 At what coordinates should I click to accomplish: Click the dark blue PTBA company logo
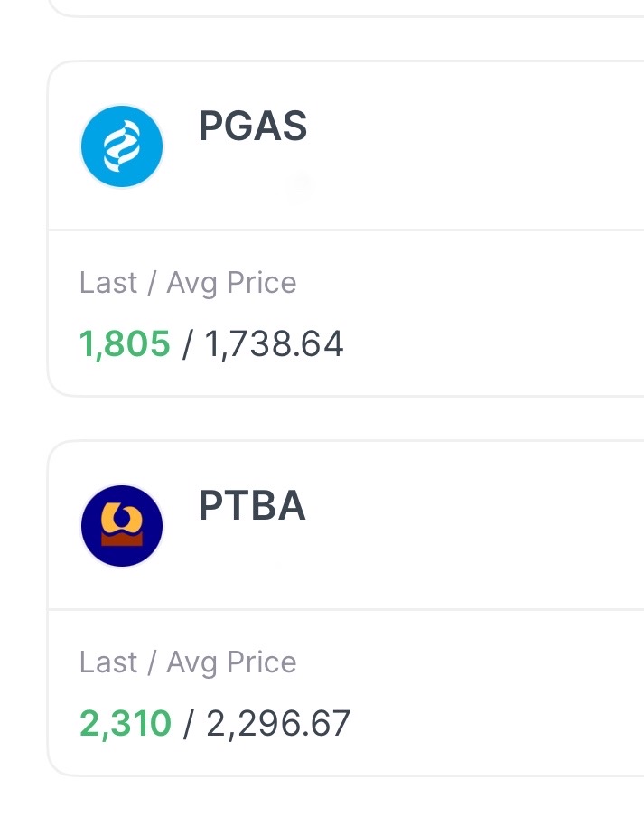122,526
